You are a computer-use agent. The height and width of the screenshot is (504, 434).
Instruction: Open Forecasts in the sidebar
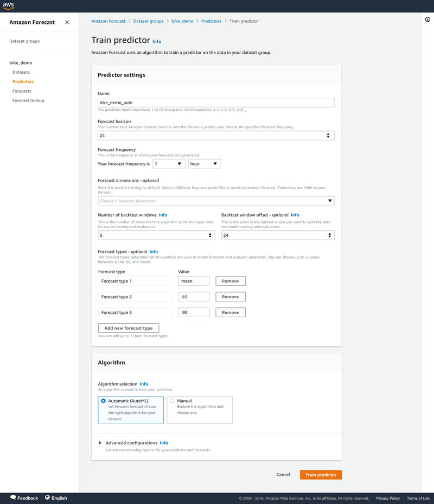click(x=22, y=91)
